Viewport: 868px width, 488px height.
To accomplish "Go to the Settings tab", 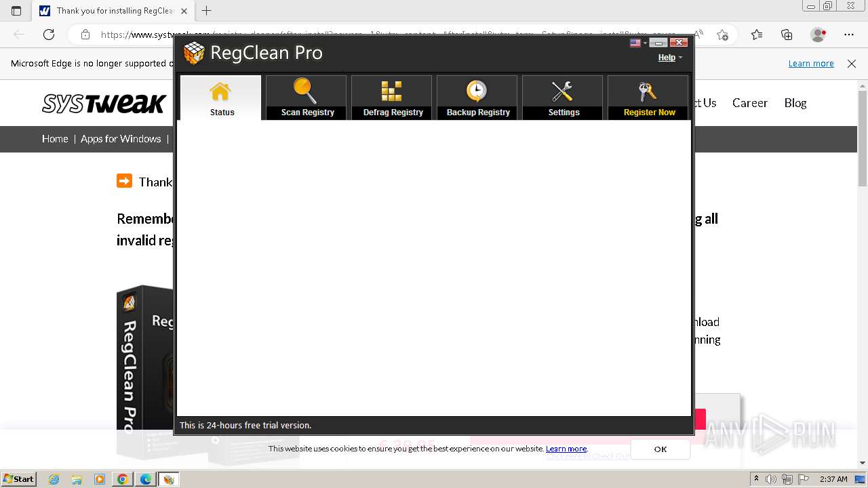I will pyautogui.click(x=563, y=98).
